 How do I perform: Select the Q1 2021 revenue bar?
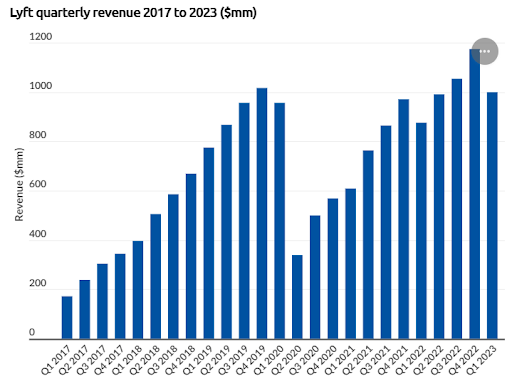click(x=350, y=264)
